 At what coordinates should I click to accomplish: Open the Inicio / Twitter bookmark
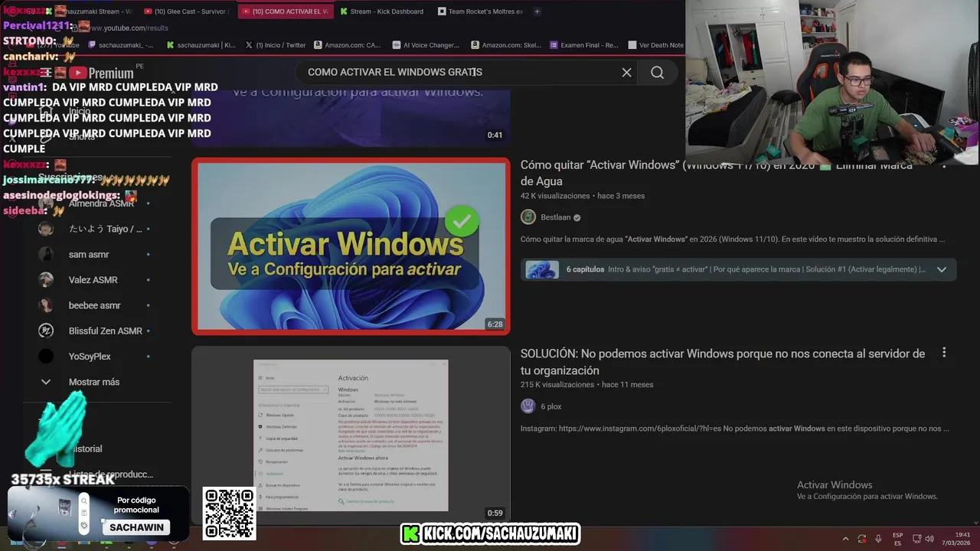(x=276, y=45)
